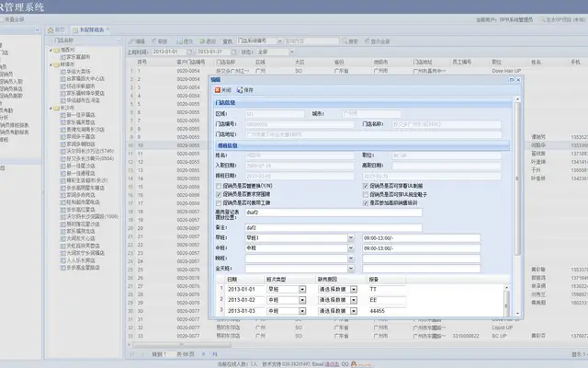
Task: Open calendar picker beside 2013-01-01 date
Action: (189, 52)
